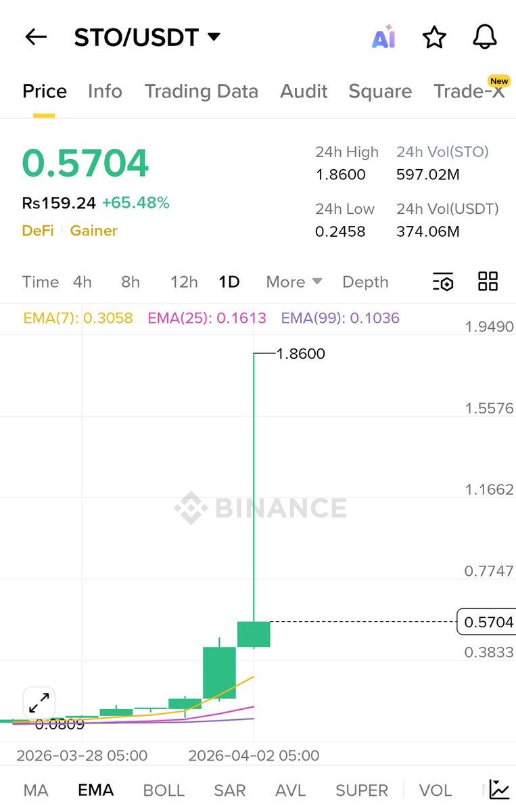Enable the AVL indicator
The height and width of the screenshot is (812, 516).
[291, 790]
